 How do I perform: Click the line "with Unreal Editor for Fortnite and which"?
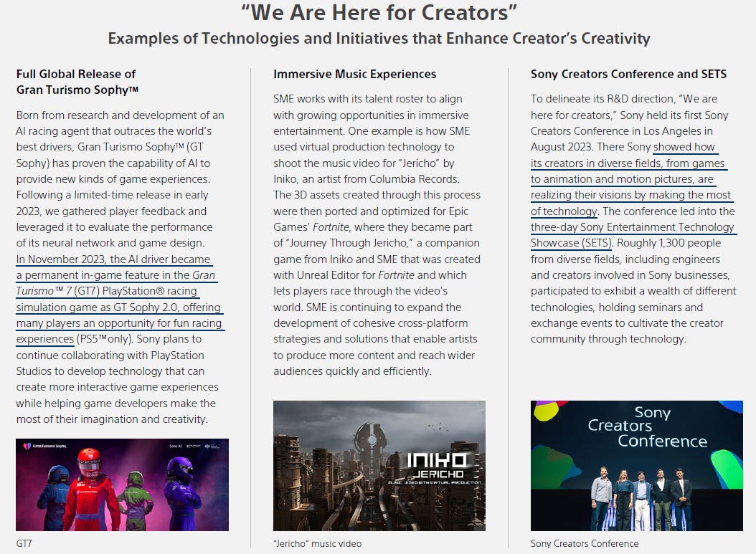pos(370,275)
